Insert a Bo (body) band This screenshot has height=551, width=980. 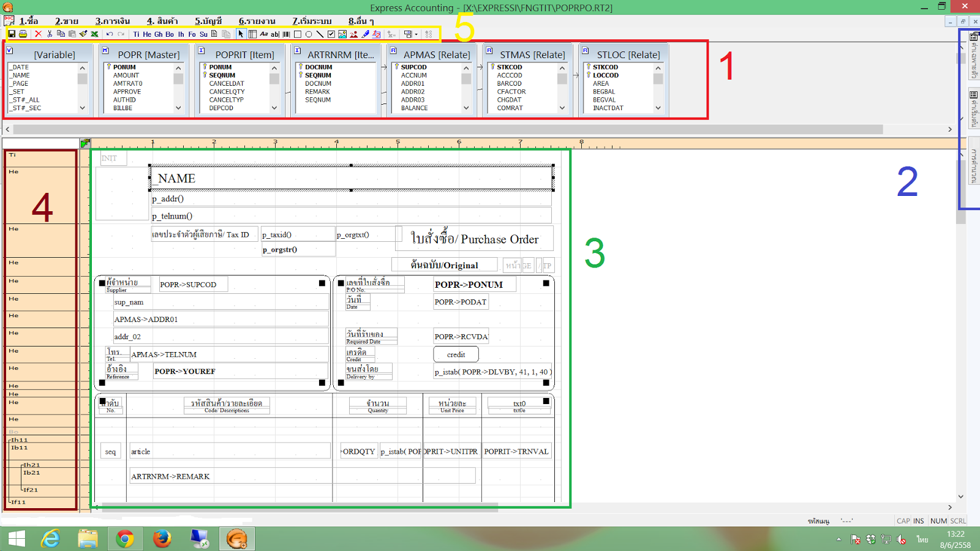click(170, 34)
